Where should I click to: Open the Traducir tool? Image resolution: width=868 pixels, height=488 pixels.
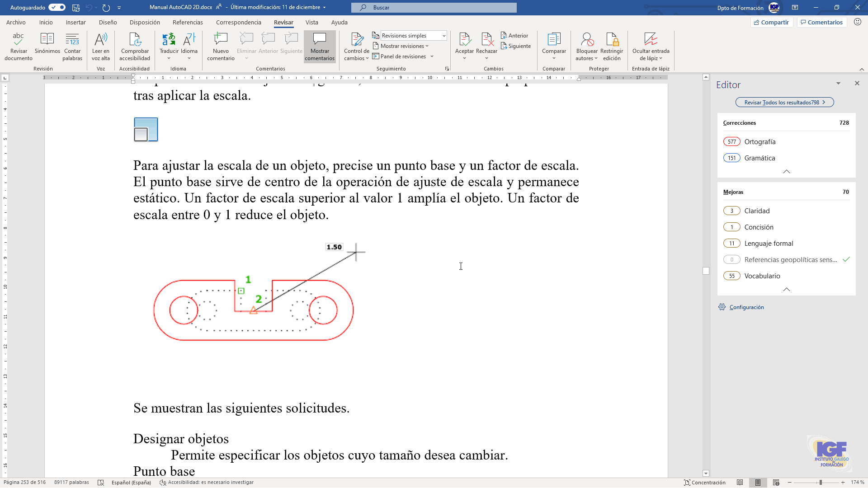coord(169,45)
